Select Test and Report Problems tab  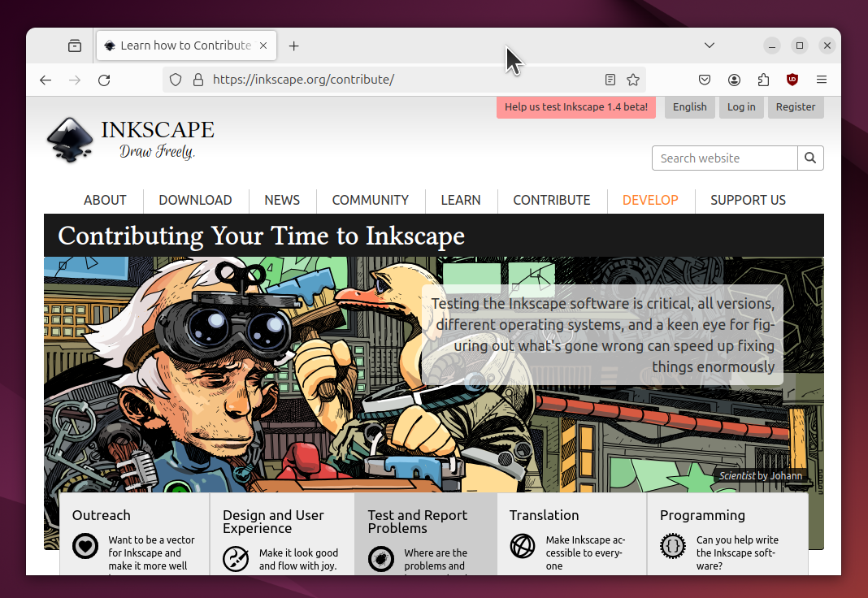click(418, 522)
